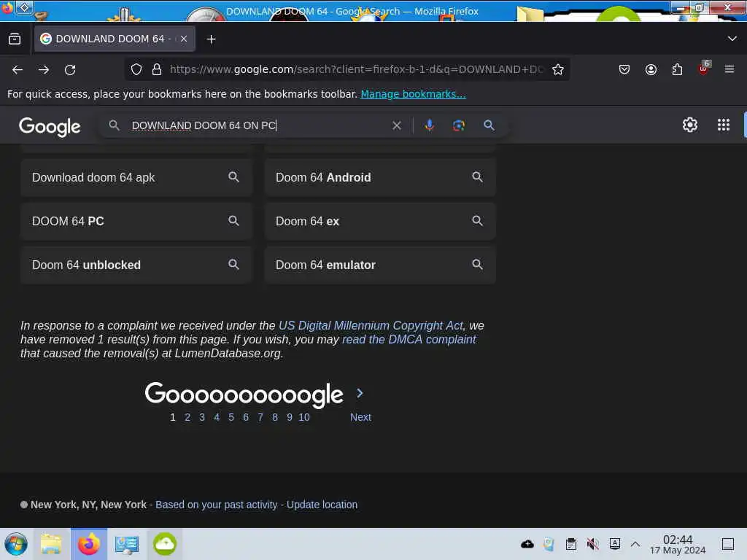Search related: Download doom 64 apk
Screen dimensions: 747x560
pos(136,177)
